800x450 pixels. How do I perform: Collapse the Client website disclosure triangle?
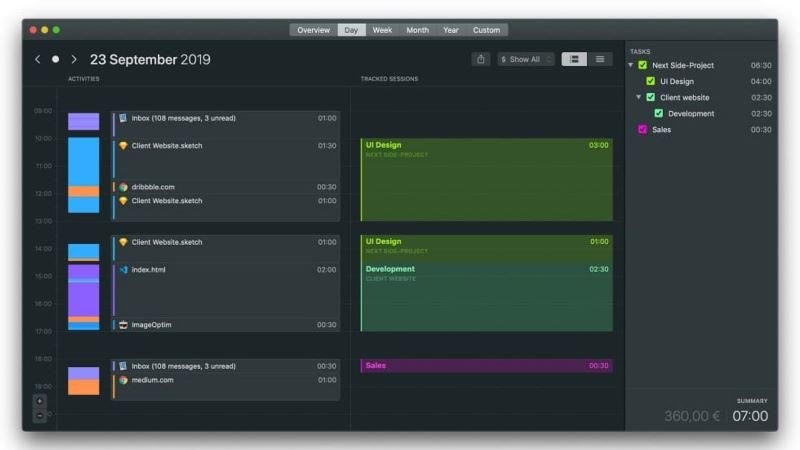click(639, 97)
